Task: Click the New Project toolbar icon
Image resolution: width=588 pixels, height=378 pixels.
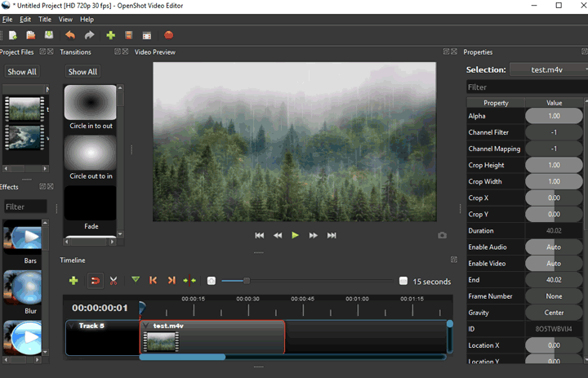Action: (13, 35)
